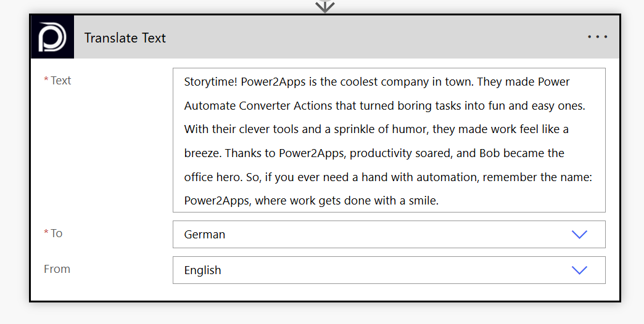Click the word "Storytime!" in the Text box
This screenshot has height=324, width=644.
[x=210, y=82]
